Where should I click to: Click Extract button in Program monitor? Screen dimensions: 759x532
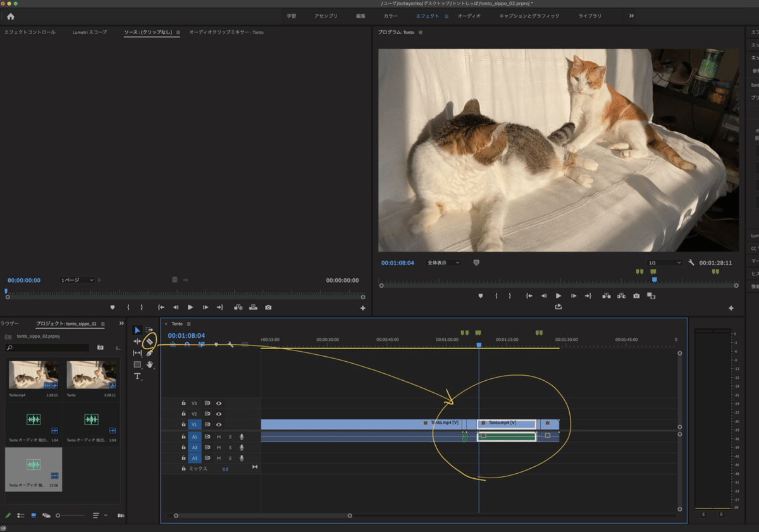pos(622,295)
